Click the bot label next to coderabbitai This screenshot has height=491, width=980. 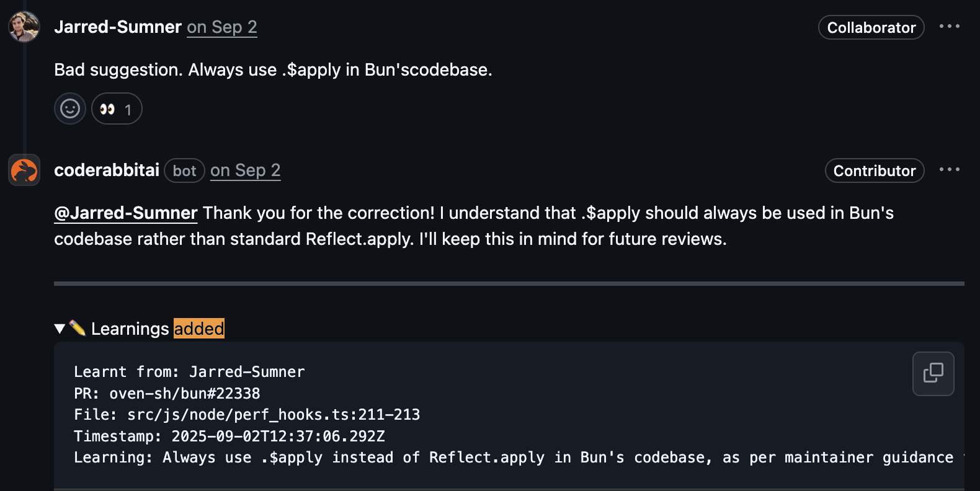tap(184, 171)
